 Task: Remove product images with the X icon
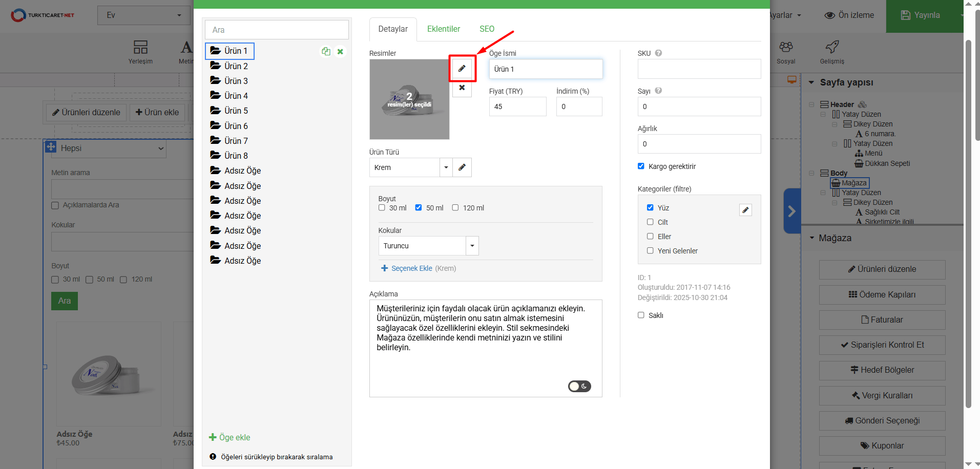pos(462,88)
